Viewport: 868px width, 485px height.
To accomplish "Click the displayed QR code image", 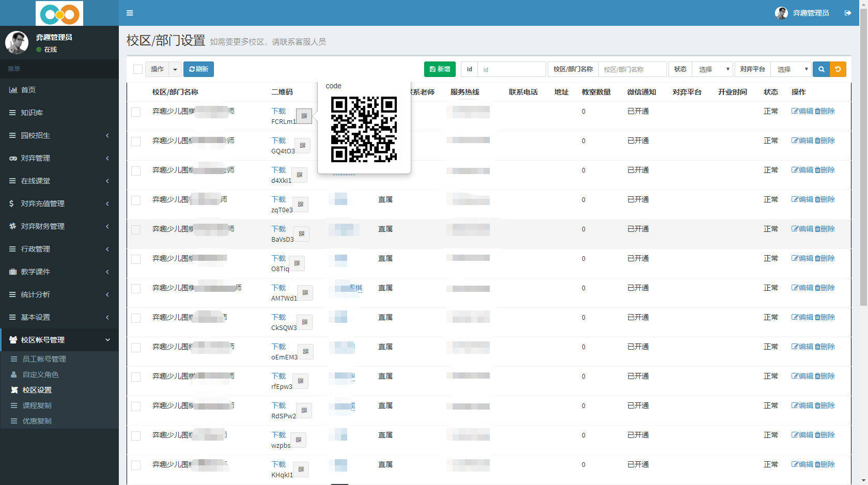I will [x=364, y=129].
